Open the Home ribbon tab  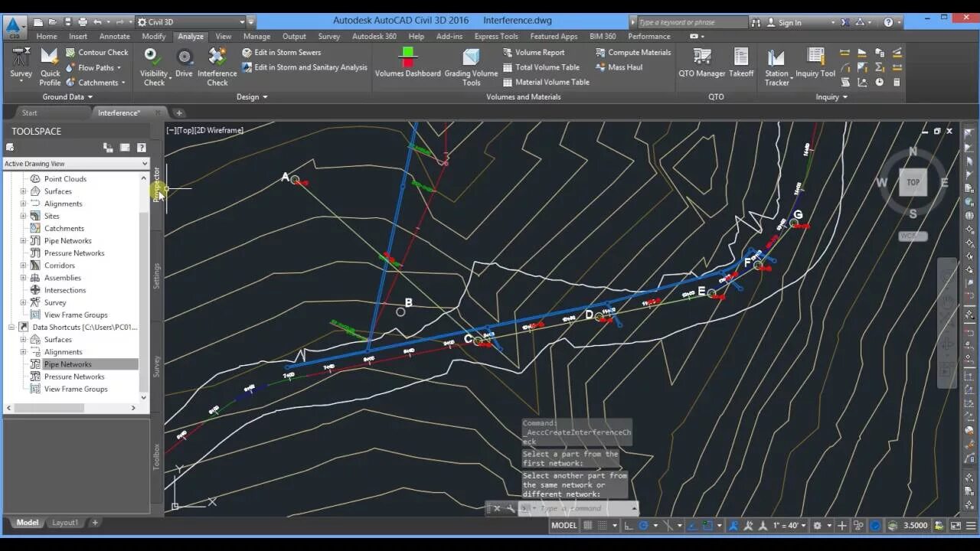[x=47, y=36]
